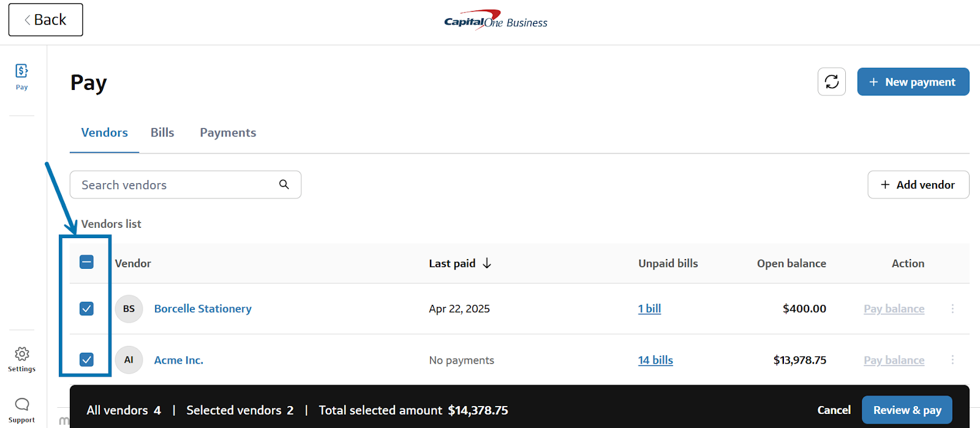Click Review & pay button
Screen dimensions: 980x428
[907, 410]
